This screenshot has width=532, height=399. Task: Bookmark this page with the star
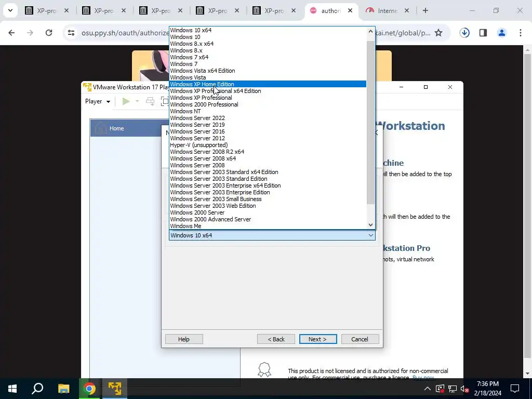(x=438, y=33)
